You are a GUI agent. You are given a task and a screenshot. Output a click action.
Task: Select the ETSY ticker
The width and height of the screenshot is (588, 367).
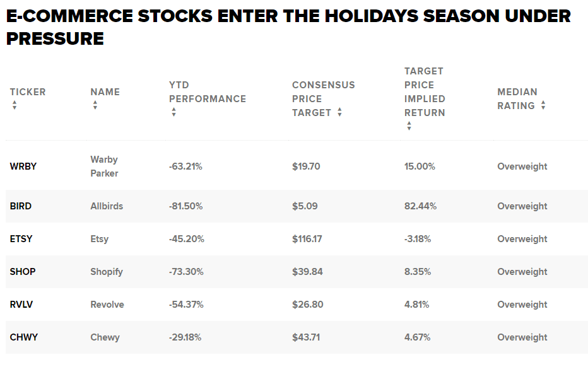[x=21, y=239]
